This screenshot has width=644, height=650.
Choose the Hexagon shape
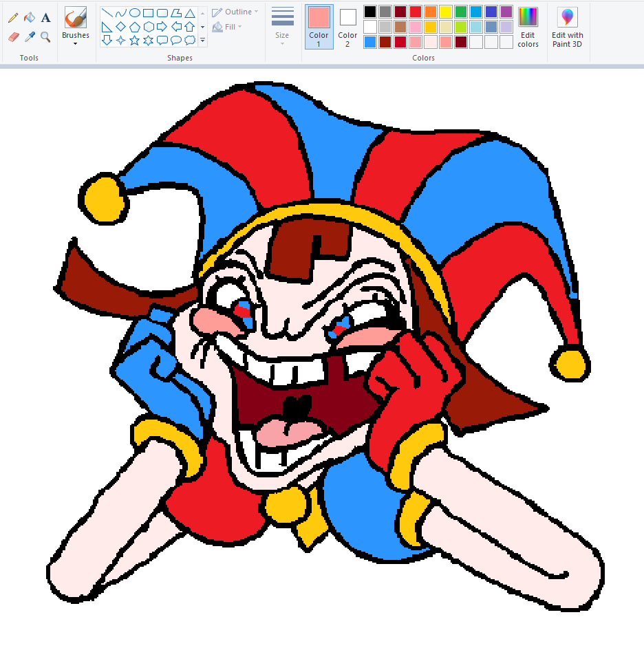pyautogui.click(x=148, y=27)
